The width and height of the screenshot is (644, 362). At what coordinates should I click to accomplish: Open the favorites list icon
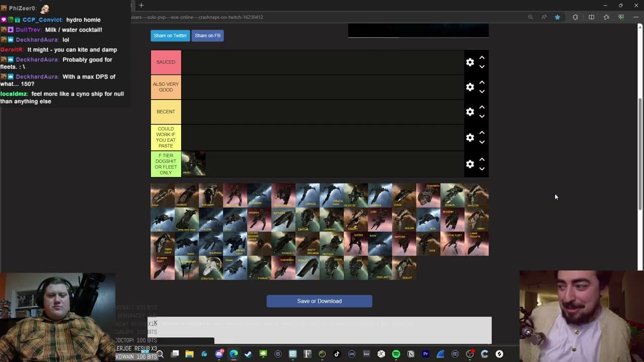click(x=606, y=17)
